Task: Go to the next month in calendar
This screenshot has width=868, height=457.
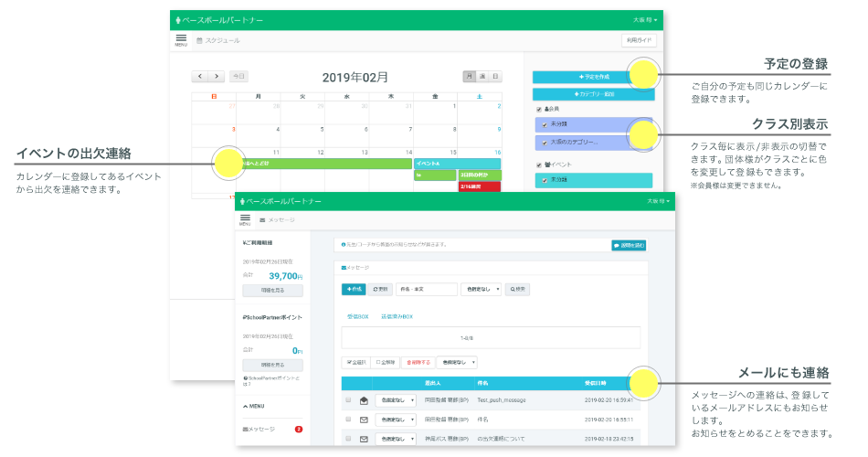Action: coord(216,77)
